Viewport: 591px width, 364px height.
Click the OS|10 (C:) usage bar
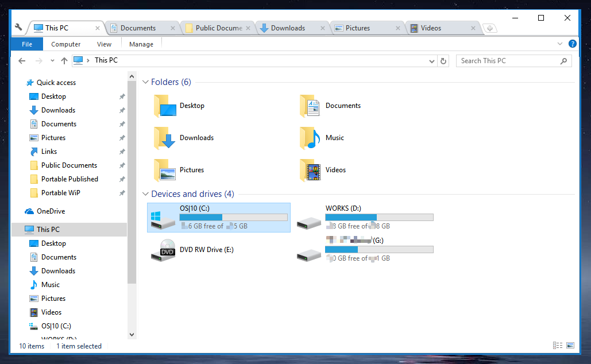point(233,218)
